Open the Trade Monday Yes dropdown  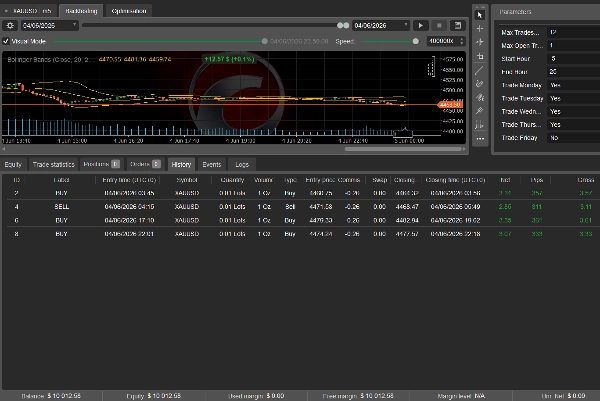click(x=574, y=85)
